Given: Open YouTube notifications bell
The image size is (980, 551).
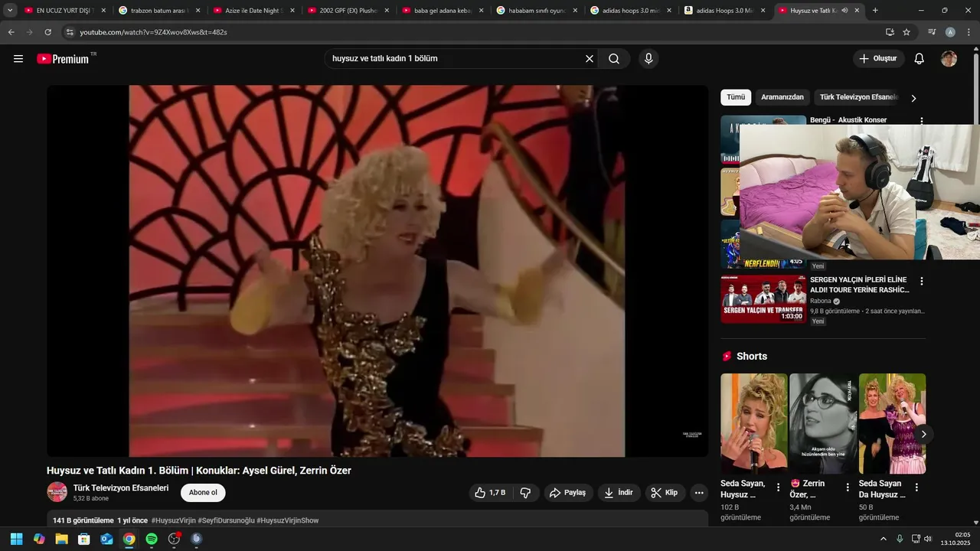Looking at the screenshot, I should tap(920, 59).
